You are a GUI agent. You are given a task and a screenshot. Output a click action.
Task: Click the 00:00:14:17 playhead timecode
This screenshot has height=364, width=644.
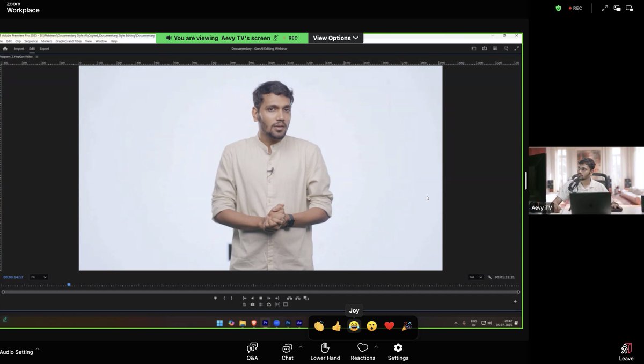13,277
